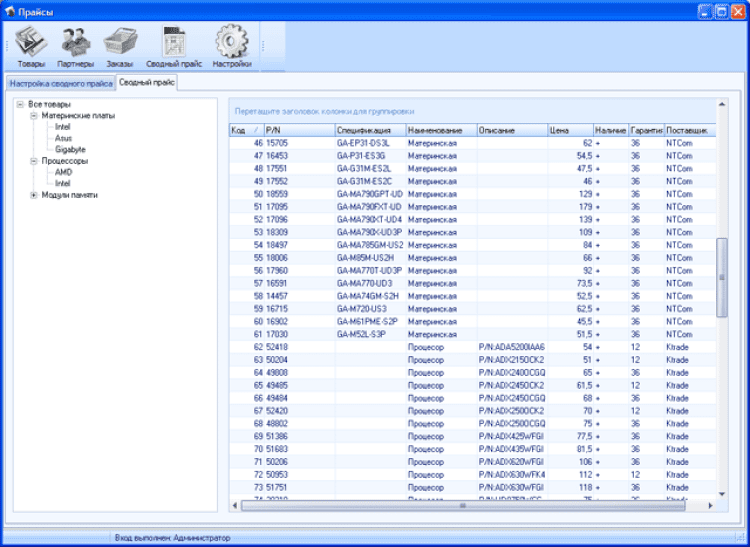
Task: Sort by the Поставщик column header
Action: 689,130
